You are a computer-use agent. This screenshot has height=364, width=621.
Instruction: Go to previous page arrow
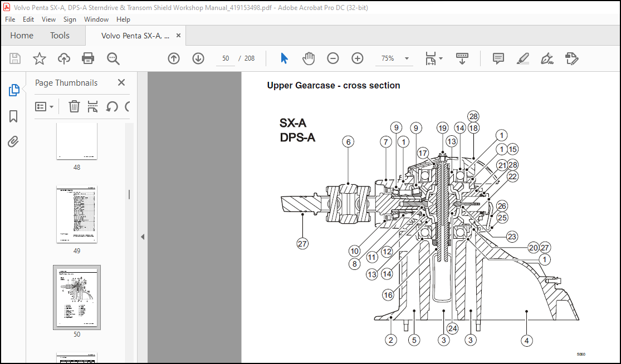click(x=173, y=58)
